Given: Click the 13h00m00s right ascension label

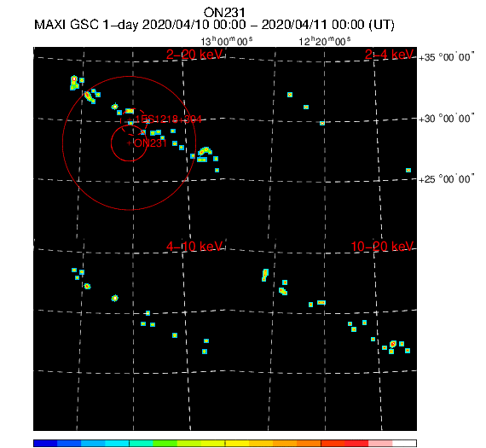Looking at the screenshot, I should [227, 41].
